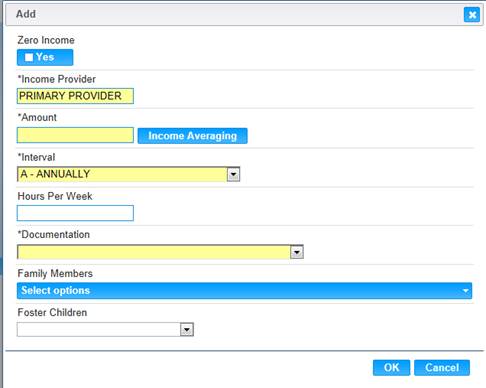
Task: Open the Foster Children combo box
Action: coord(105,330)
